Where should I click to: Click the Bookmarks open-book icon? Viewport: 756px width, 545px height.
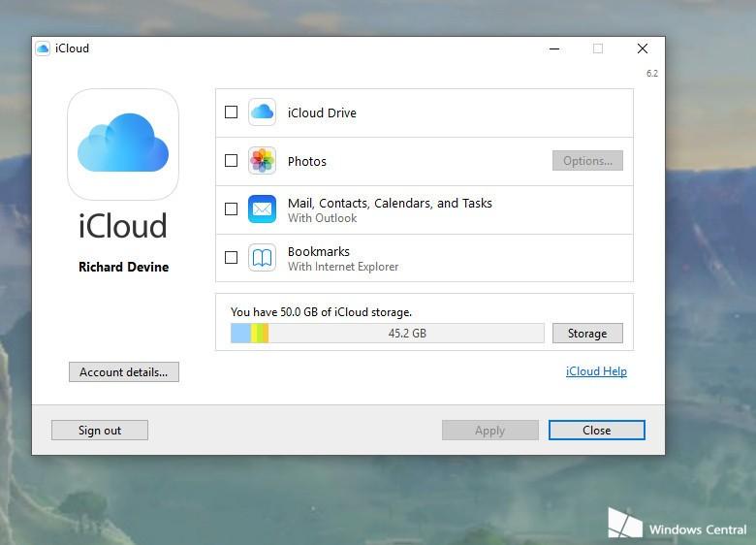[263, 258]
